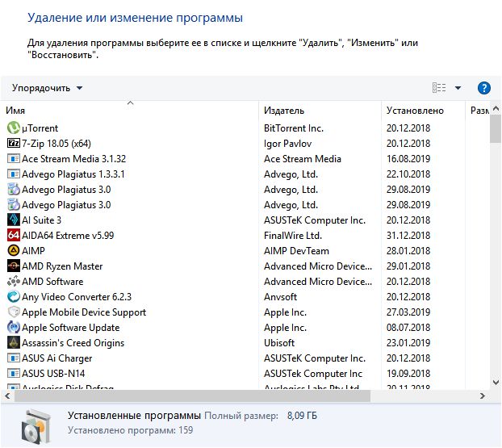
Task: Click the Advego Plagiatus 1.3.3.1 icon
Action: pyautogui.click(x=14, y=174)
